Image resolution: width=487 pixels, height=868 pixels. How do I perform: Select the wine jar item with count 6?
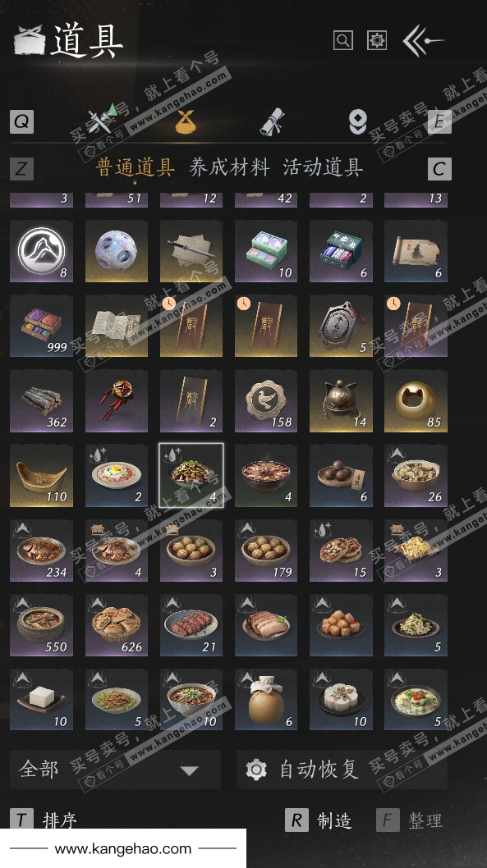pyautogui.click(x=266, y=700)
